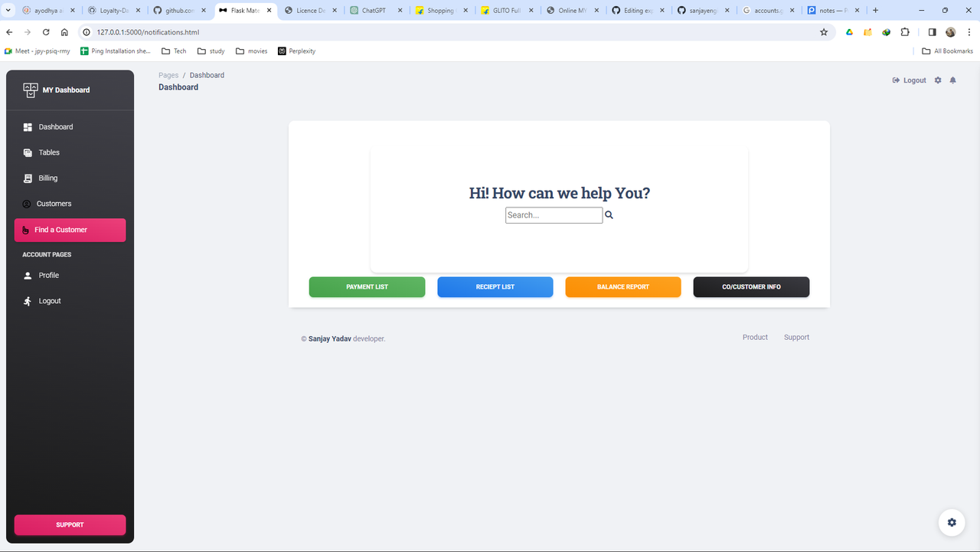
Task: Open the floating settings gear button
Action: coord(951,522)
